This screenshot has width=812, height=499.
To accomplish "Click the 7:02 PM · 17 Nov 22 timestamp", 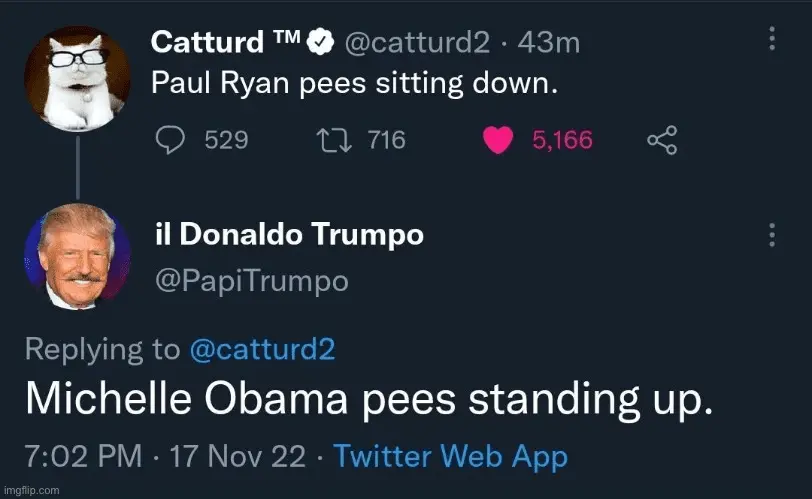I will coord(164,457).
